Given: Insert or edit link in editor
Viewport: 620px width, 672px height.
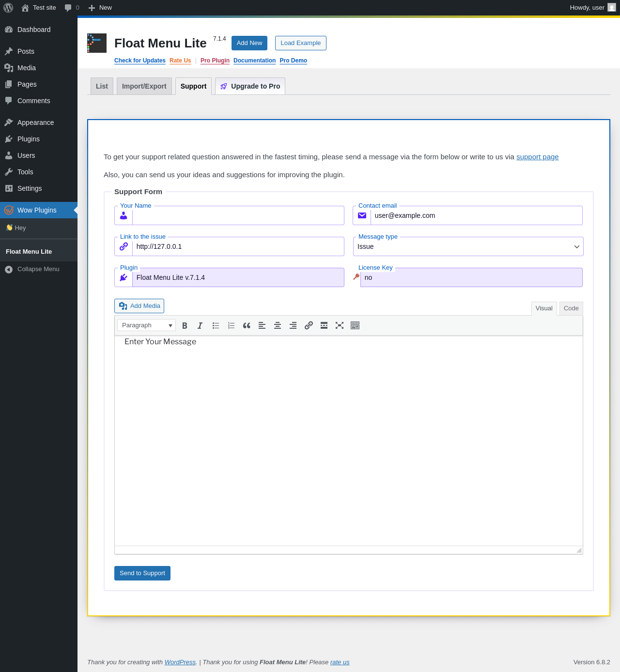Looking at the screenshot, I should tap(309, 325).
